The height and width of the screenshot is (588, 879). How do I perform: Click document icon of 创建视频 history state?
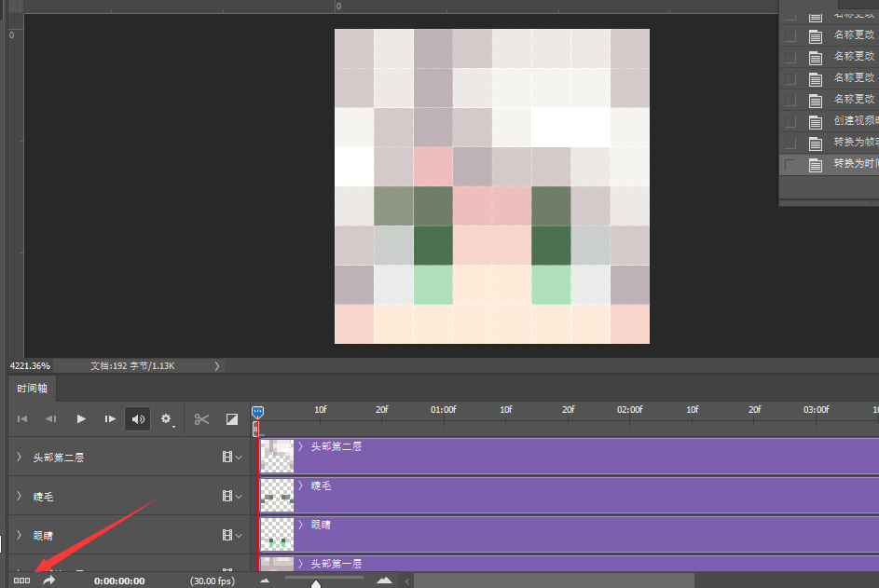pos(816,122)
